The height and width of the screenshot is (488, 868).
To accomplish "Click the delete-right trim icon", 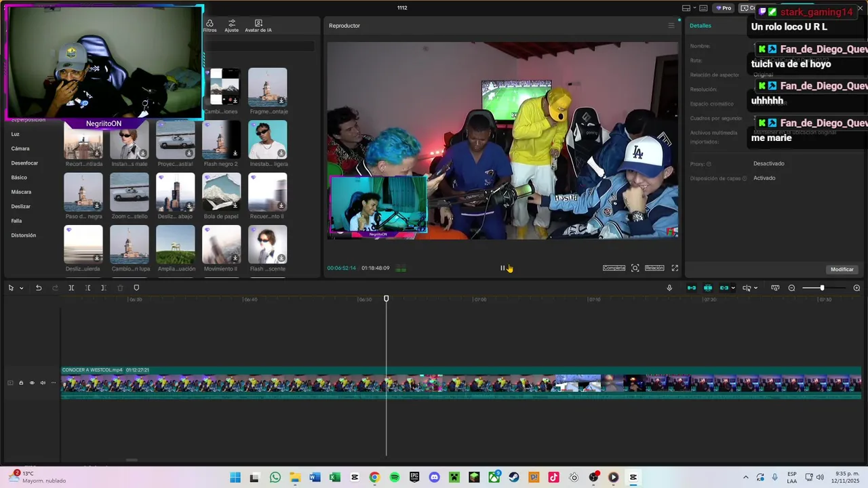I will [x=103, y=288].
